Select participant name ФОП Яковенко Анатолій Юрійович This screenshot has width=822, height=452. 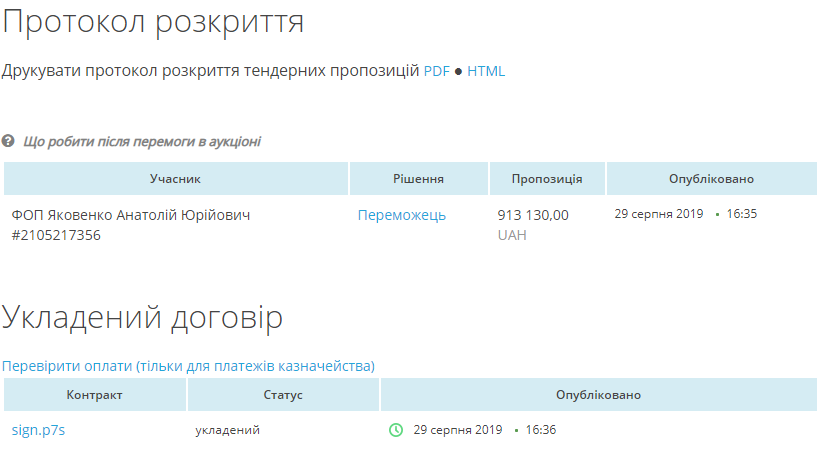click(131, 215)
